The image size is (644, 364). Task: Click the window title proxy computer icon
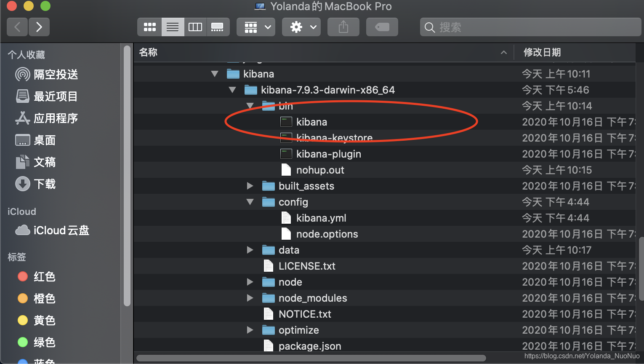click(x=260, y=6)
